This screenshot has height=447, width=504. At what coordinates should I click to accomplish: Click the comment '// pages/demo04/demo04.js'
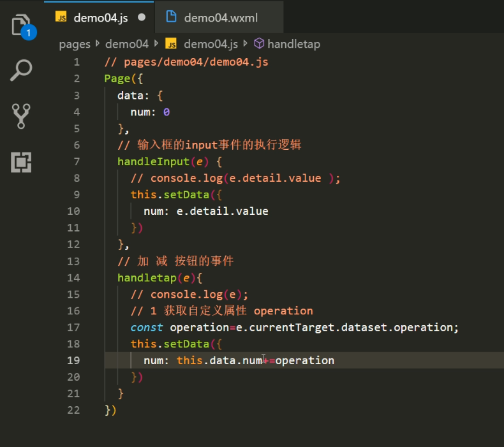[186, 62]
